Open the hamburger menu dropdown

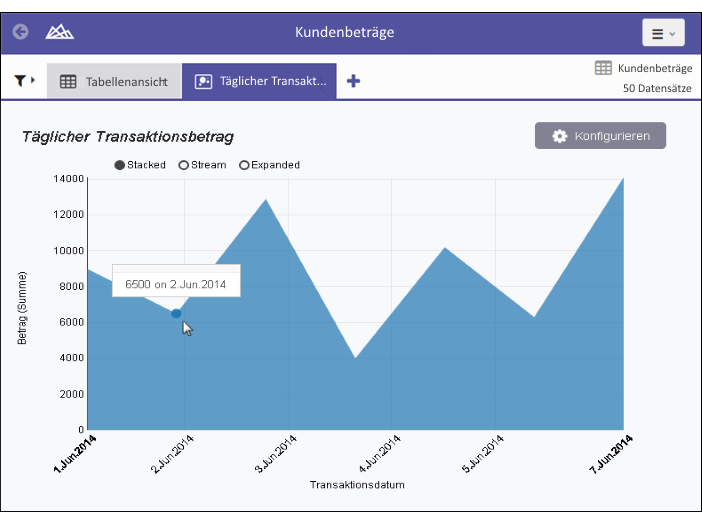[x=663, y=33]
